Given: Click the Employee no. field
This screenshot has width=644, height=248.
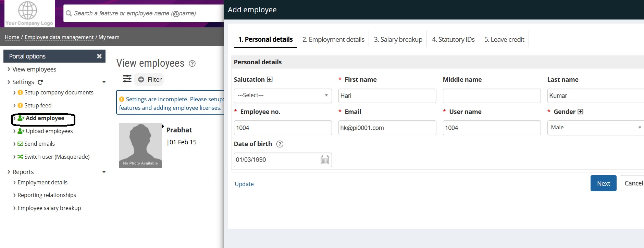Looking at the screenshot, I should (283, 128).
